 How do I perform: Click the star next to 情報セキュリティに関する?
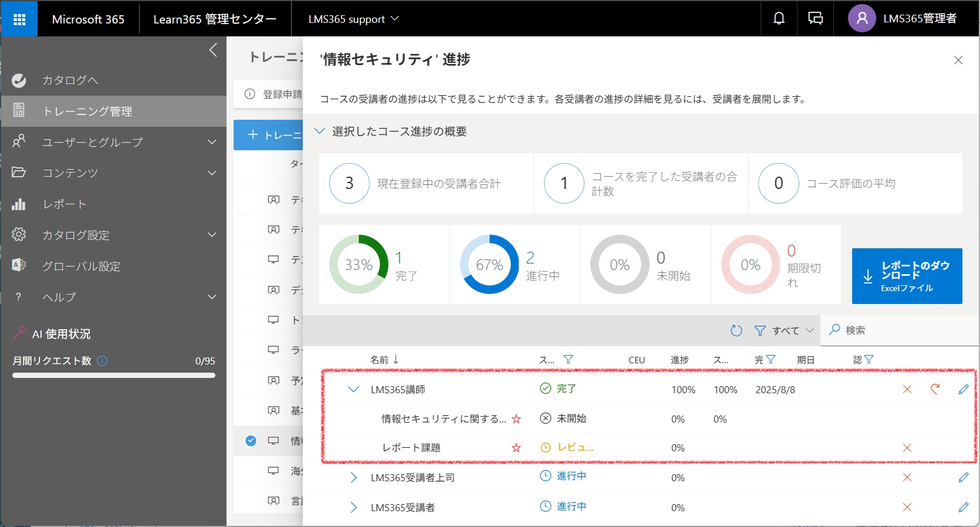pos(516,419)
